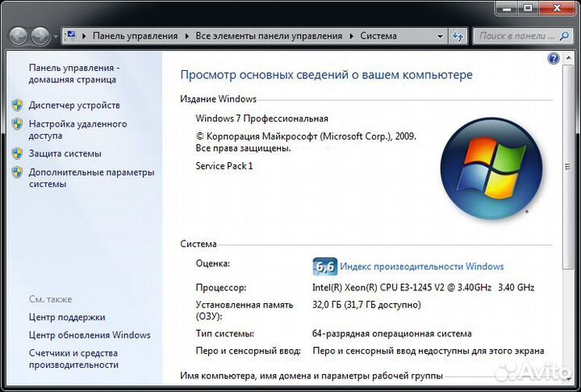Maximize the System window
Image resolution: width=581 pixels, height=392 pixels.
[528, 8]
